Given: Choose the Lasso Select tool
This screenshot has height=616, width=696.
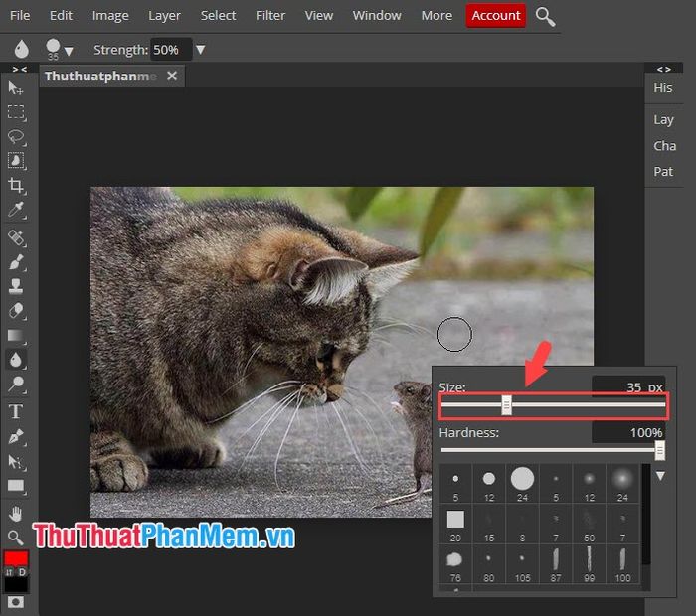Looking at the screenshot, I should [16, 136].
